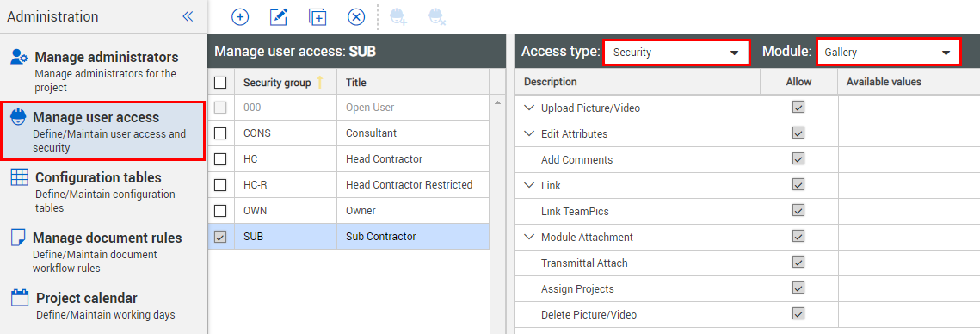Screen dimensions: 980x334
Task: Click the Manage administrators icon
Action: (x=19, y=58)
